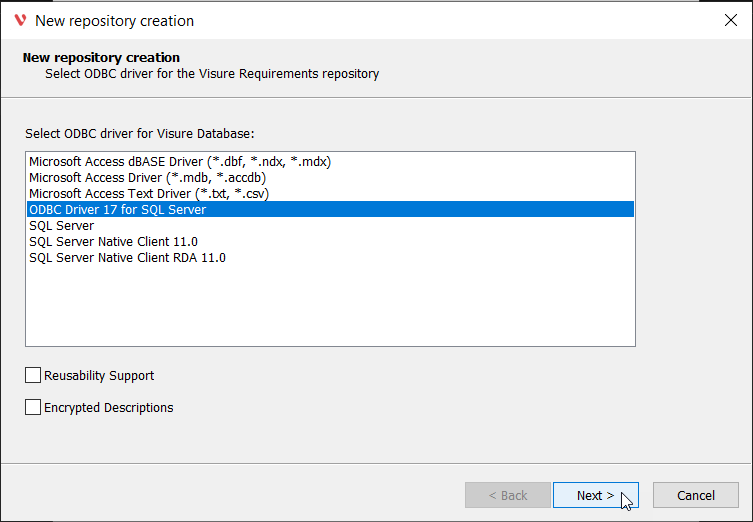Screen dimensions: 753x522
Task: Cancel the repository creation wizard
Action: [x=695, y=495]
